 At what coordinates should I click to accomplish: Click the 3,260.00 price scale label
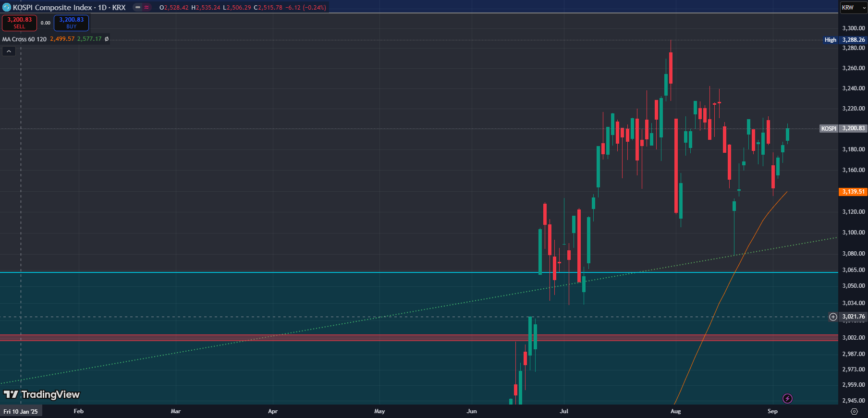854,68
